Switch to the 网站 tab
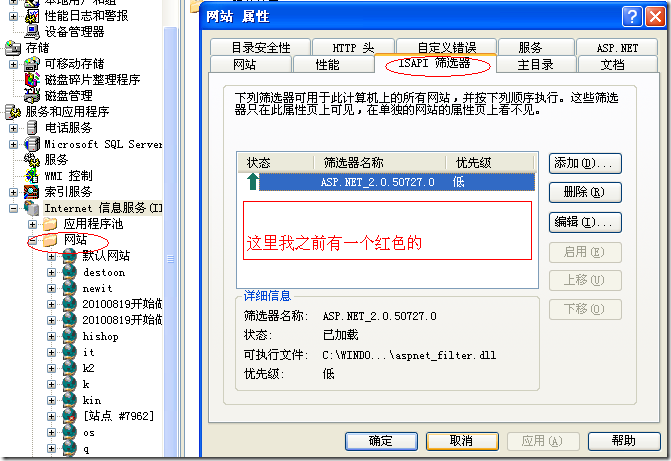 [x=251, y=64]
